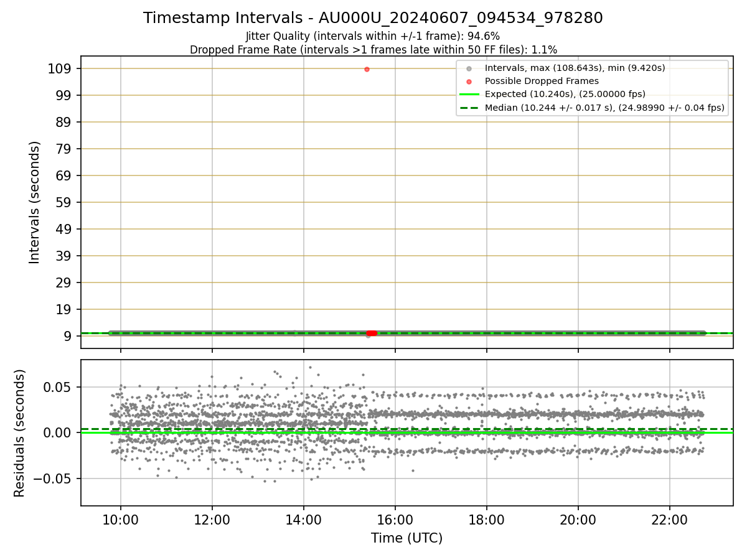Click the dashed green Median line sample in legend
747x560 pixels.
[469, 108]
